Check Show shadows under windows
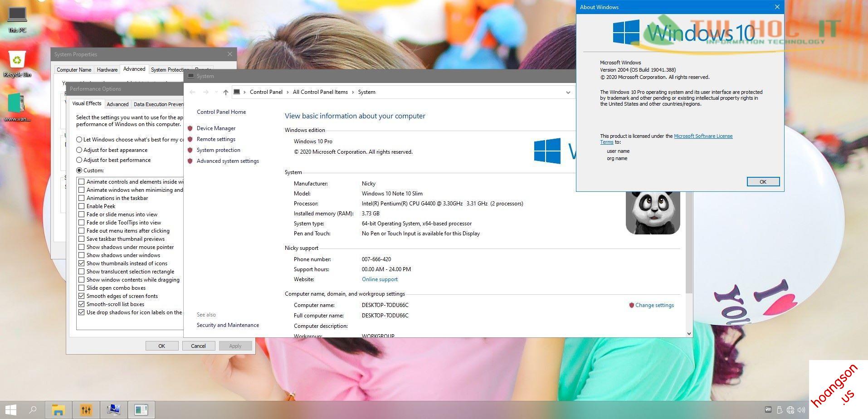 click(82, 255)
